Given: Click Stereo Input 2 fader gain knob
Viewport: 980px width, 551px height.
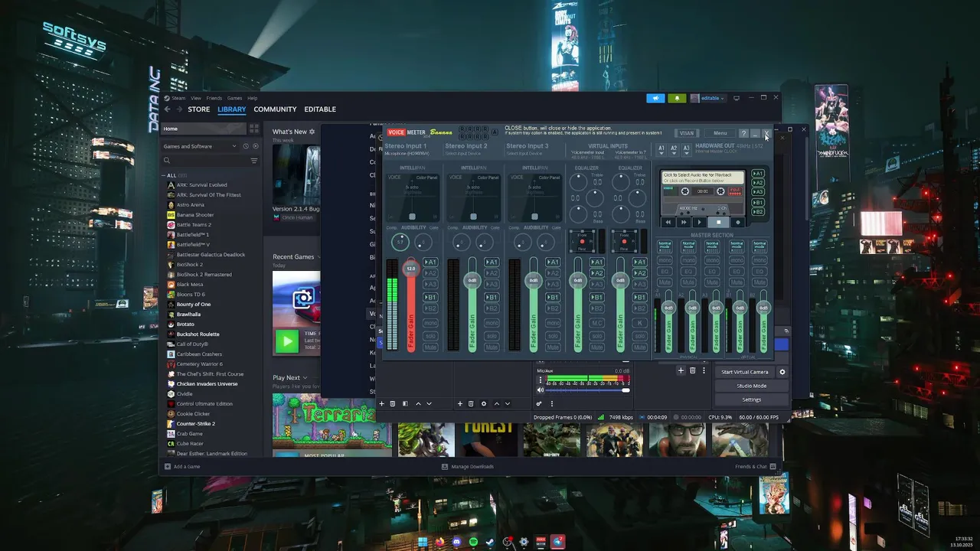Looking at the screenshot, I should click(x=472, y=280).
